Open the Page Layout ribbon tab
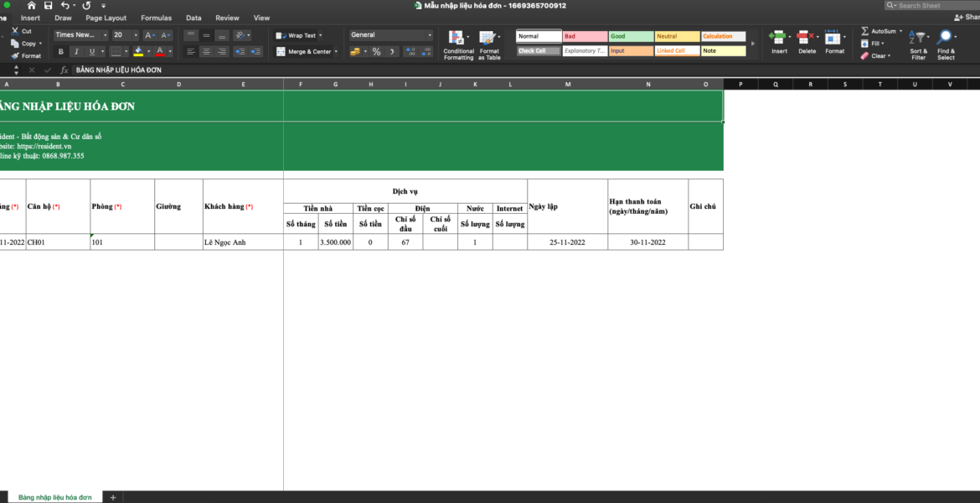The width and height of the screenshot is (980, 503). point(106,18)
